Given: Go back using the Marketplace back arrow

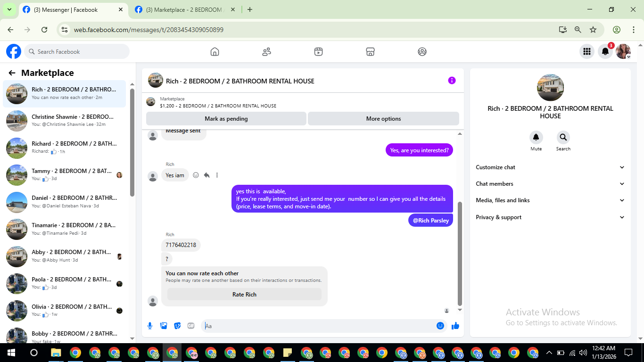Looking at the screenshot, I should coord(12,73).
